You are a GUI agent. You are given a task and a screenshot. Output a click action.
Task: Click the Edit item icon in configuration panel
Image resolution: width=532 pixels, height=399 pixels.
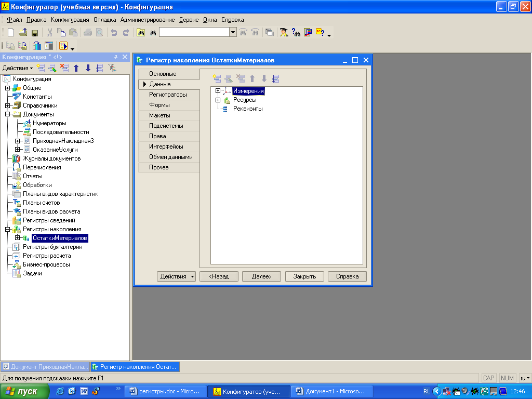point(52,68)
